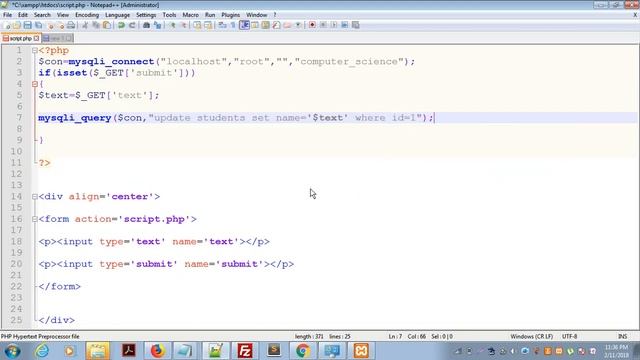Click the Zoom Out toolbar icon
Viewport: 640px width, 360px height.
(184, 25)
